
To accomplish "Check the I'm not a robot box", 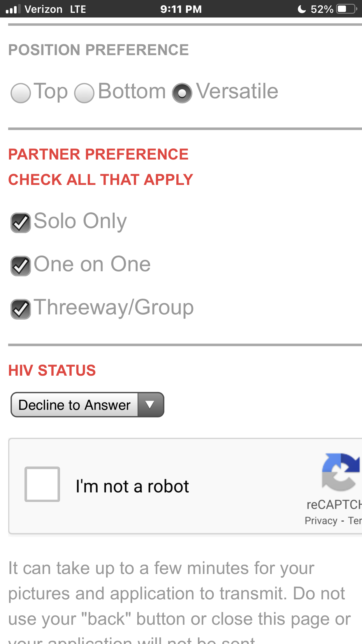I will [42, 484].
